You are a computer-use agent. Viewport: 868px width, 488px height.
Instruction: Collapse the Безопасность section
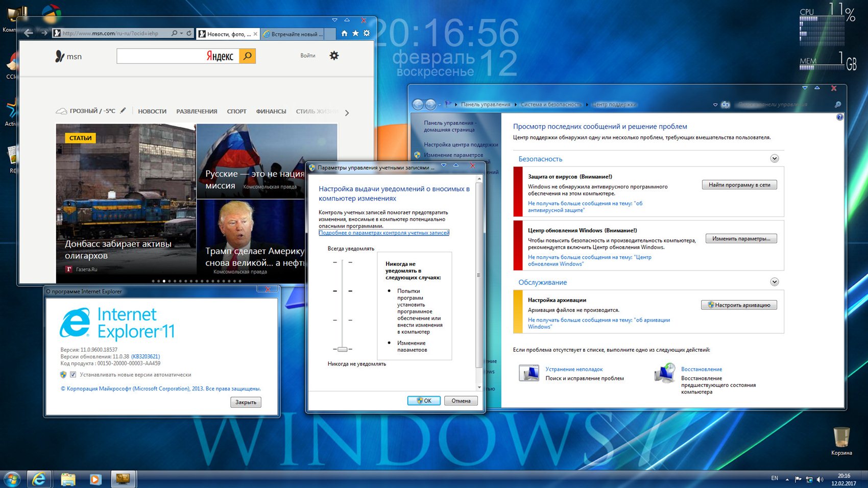click(x=775, y=159)
